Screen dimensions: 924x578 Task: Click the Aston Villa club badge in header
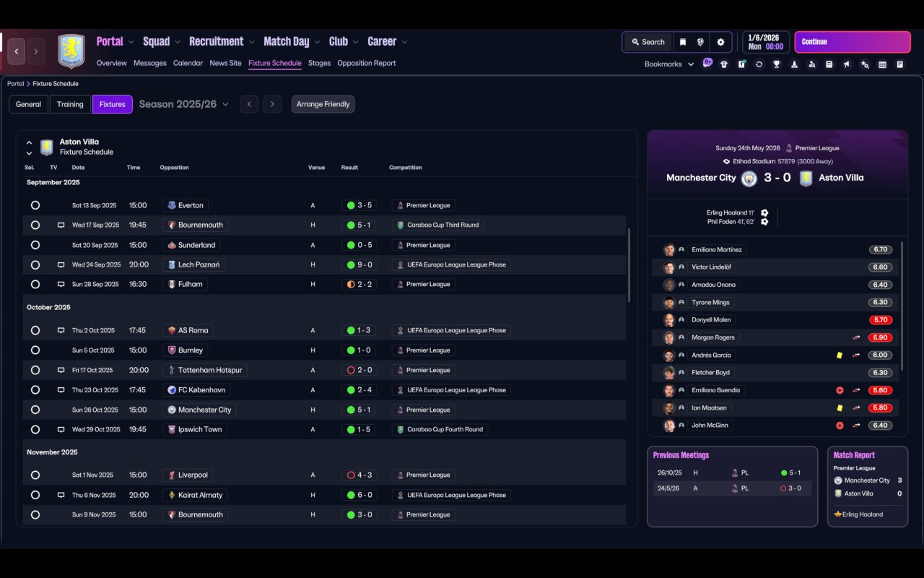click(71, 51)
